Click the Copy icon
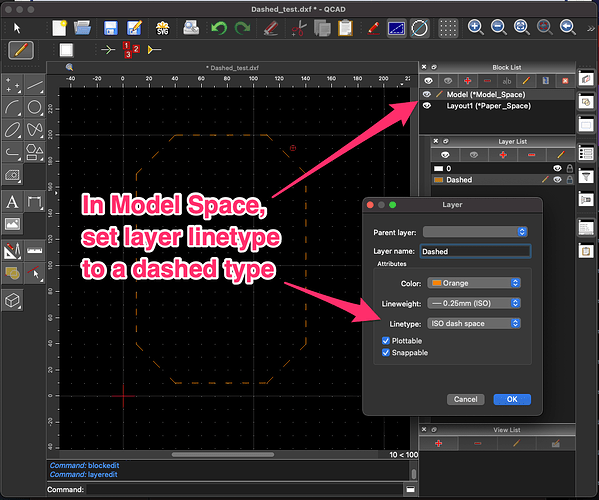The height and width of the screenshot is (500, 599). pos(322,28)
